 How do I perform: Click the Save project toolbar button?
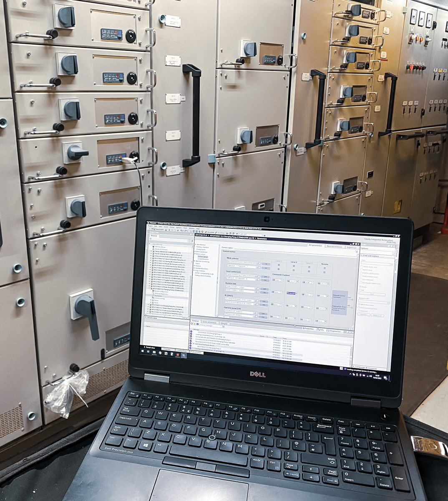point(159,229)
